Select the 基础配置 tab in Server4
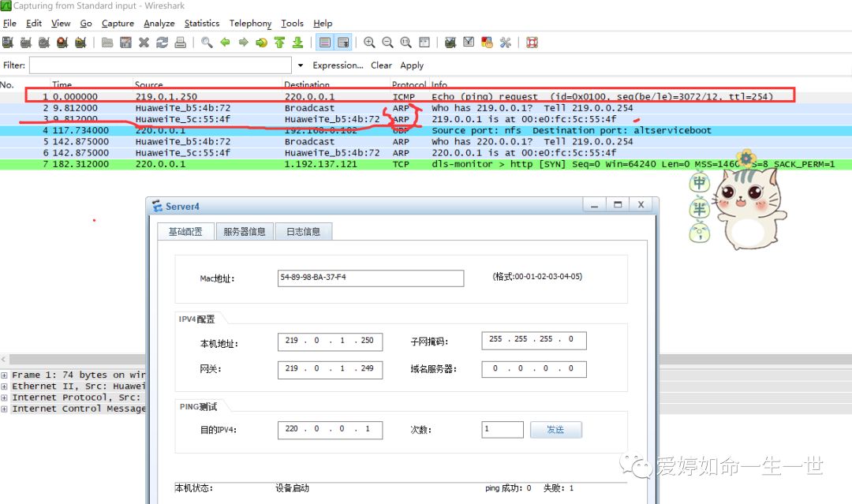The height and width of the screenshot is (504, 852). coord(185,232)
